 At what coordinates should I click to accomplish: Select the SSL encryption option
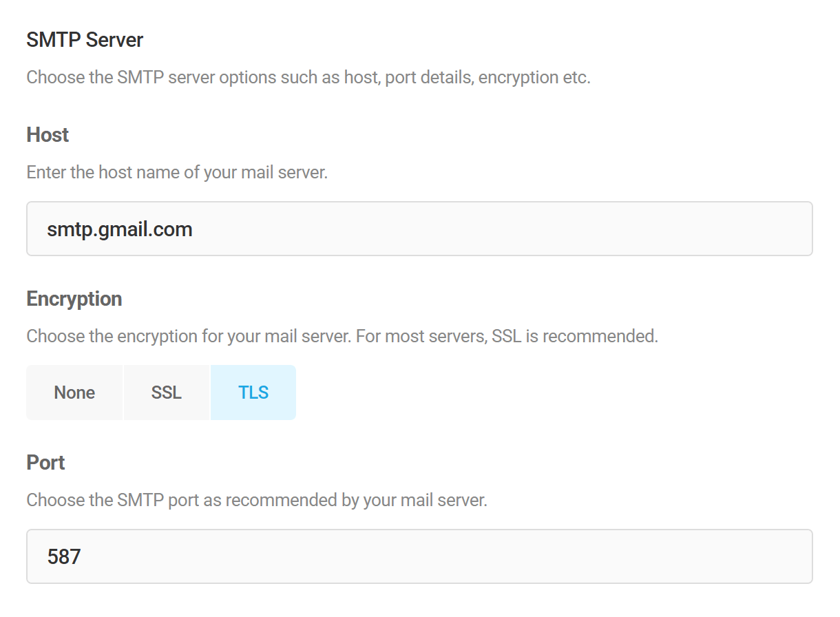click(x=167, y=392)
